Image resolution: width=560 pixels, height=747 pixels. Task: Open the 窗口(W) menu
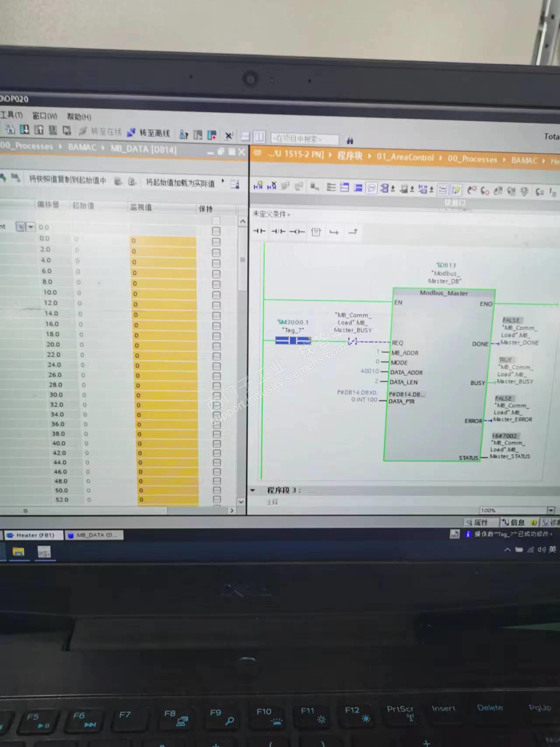pos(45,116)
